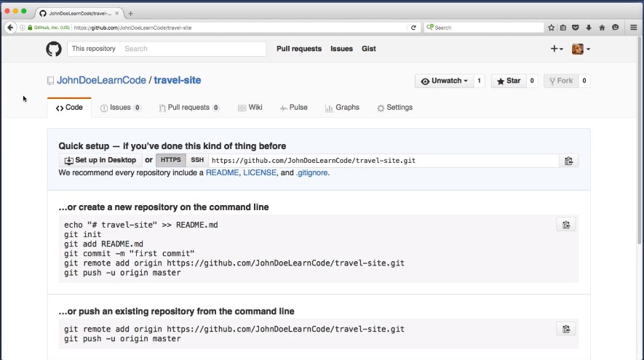Focus the GitHub repository search field
Image resolution: width=644 pixels, height=360 pixels.
tap(193, 49)
